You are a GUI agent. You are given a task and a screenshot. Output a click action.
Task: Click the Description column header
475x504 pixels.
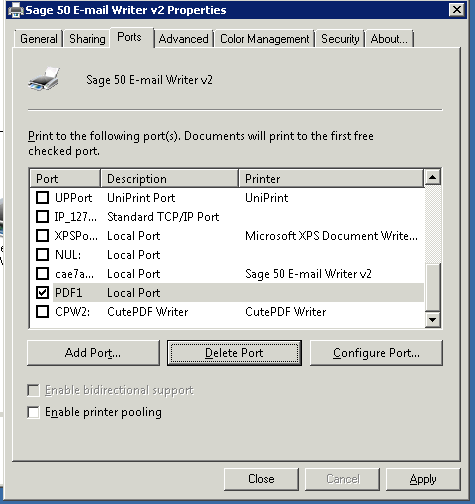point(170,179)
